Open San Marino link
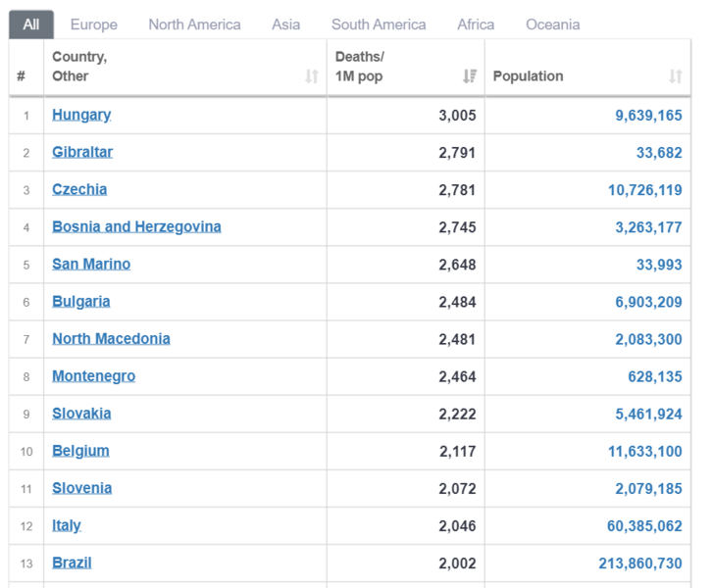Viewport: 713px width, 588px height. pos(91,264)
